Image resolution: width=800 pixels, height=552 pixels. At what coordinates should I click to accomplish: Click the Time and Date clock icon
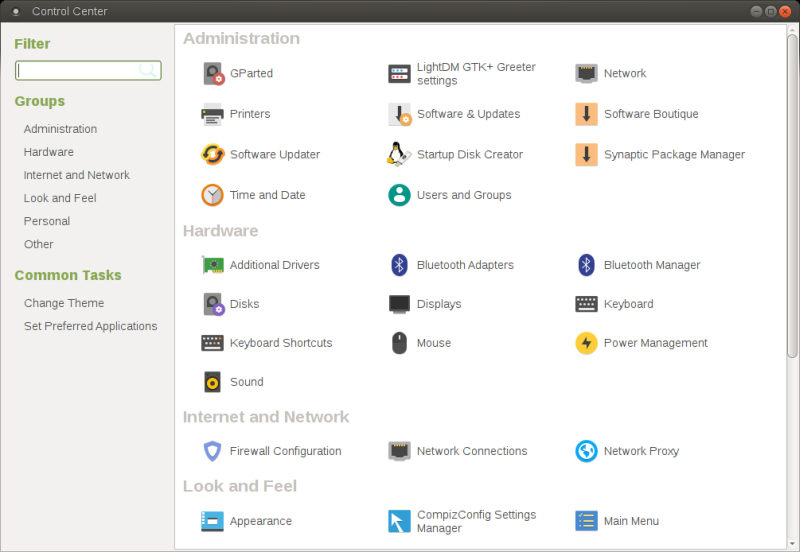tap(213, 195)
